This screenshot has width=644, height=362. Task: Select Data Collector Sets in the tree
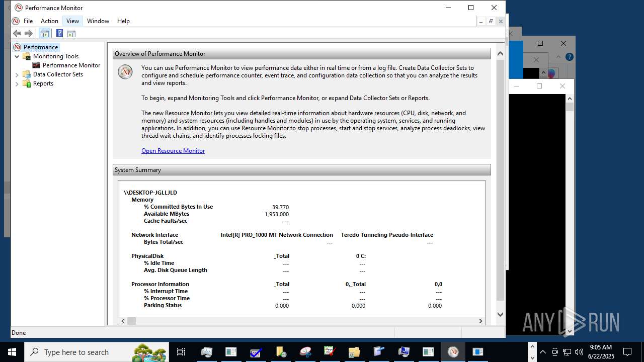(58, 74)
